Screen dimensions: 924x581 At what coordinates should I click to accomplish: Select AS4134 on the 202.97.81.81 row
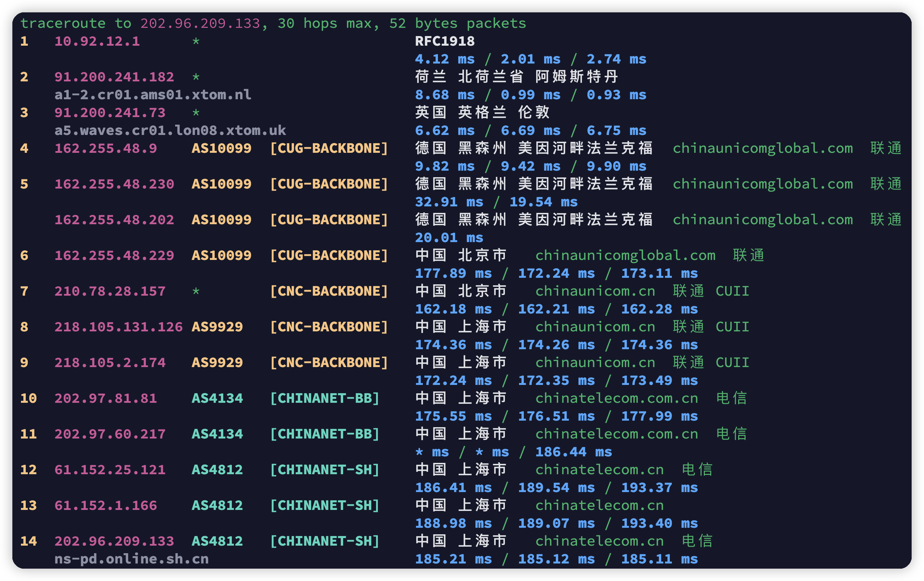[217, 398]
